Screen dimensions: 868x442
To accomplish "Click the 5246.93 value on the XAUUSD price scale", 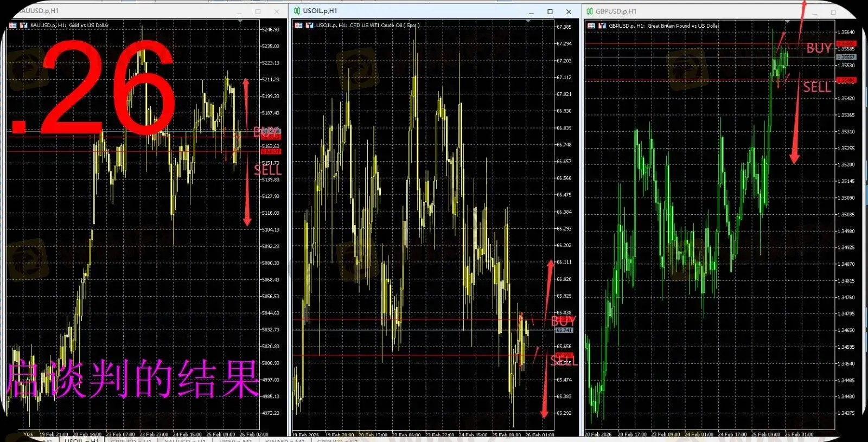I will [x=270, y=30].
